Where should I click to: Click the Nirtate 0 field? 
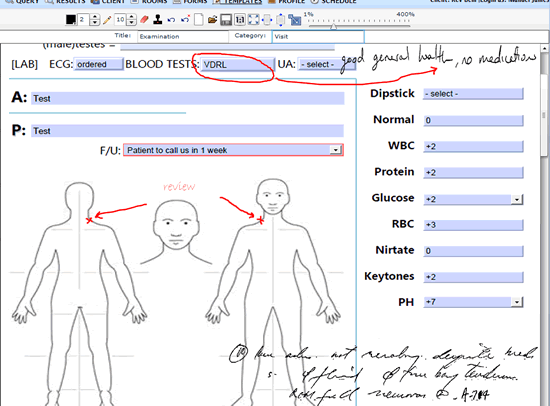click(x=473, y=251)
